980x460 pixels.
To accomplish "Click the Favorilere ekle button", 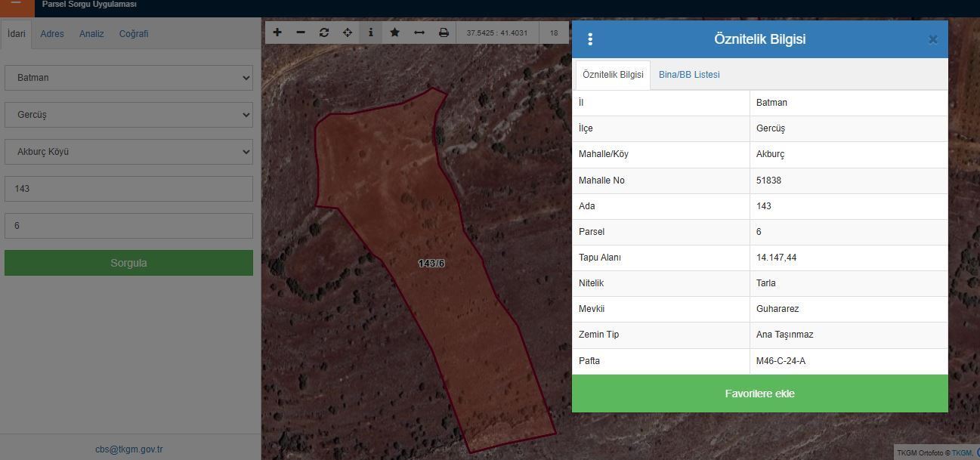I will pos(759,394).
